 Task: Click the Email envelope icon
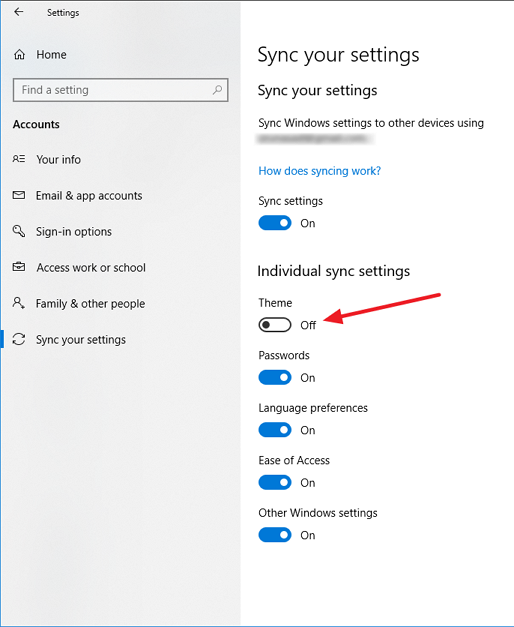point(19,195)
